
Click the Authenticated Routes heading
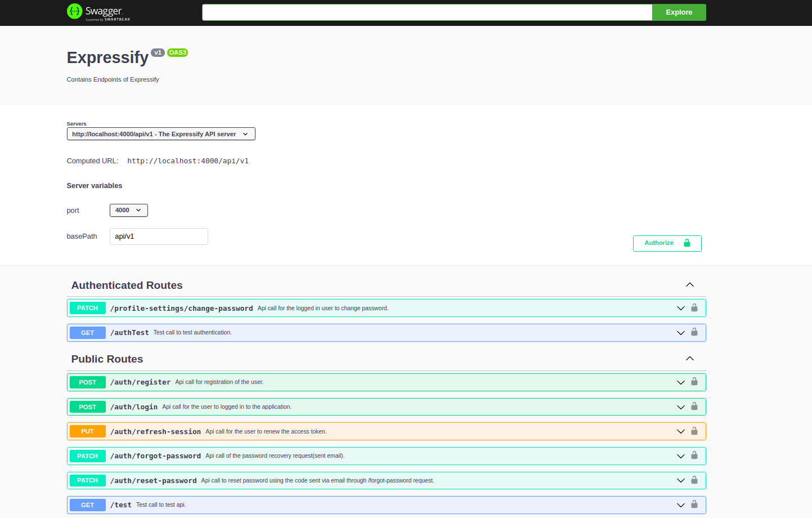pos(127,285)
